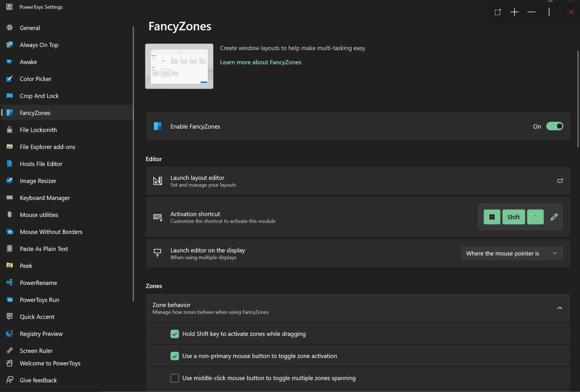Click the Give feedback icon
The height and width of the screenshot is (392, 580).
pyautogui.click(x=9, y=380)
